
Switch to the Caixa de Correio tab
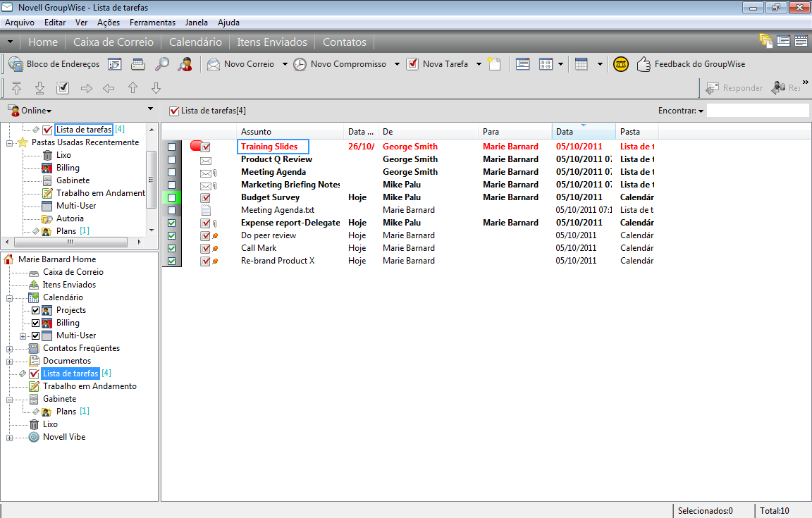pos(113,42)
